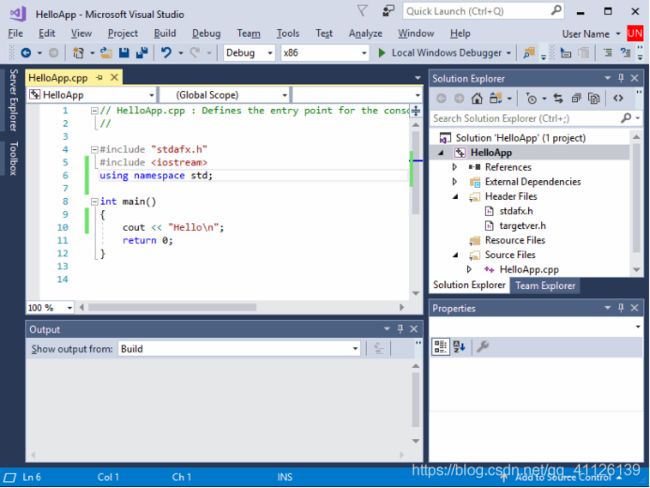This screenshot has width=650, height=488.
Task: Open the Debugger target dropdown arrow
Action: (x=509, y=53)
